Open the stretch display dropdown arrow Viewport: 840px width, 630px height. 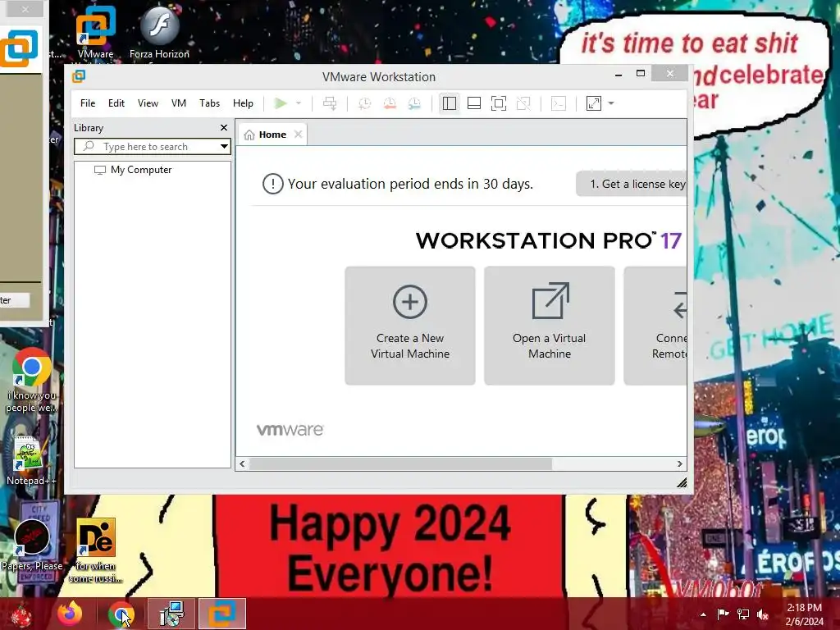coord(610,103)
